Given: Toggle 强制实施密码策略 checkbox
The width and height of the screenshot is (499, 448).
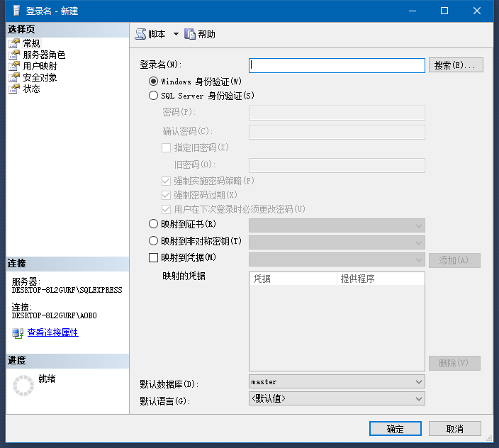Looking at the screenshot, I should coord(166,181).
